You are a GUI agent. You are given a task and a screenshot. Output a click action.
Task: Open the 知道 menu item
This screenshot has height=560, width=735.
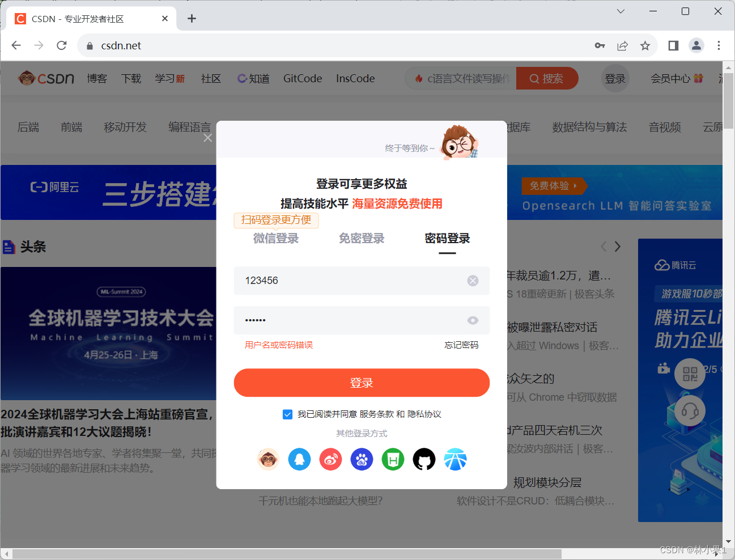point(253,78)
